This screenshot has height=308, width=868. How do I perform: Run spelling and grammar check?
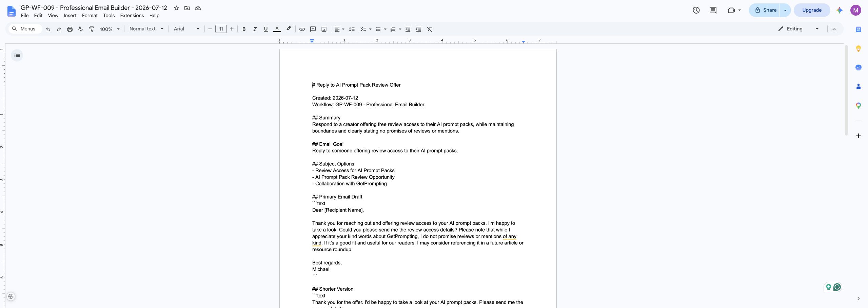[x=81, y=29]
